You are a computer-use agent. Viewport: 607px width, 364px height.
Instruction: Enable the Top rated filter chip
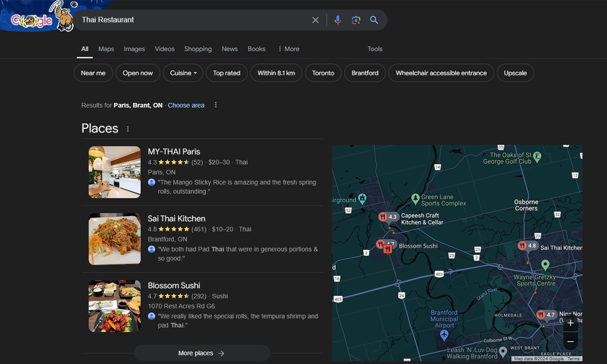[x=226, y=73]
